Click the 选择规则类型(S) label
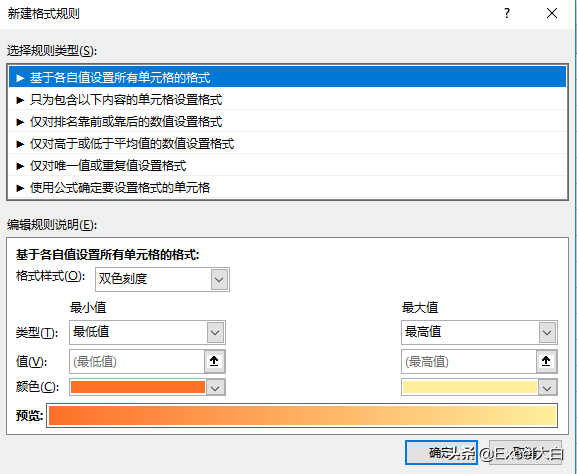577x474 pixels. click(52, 50)
